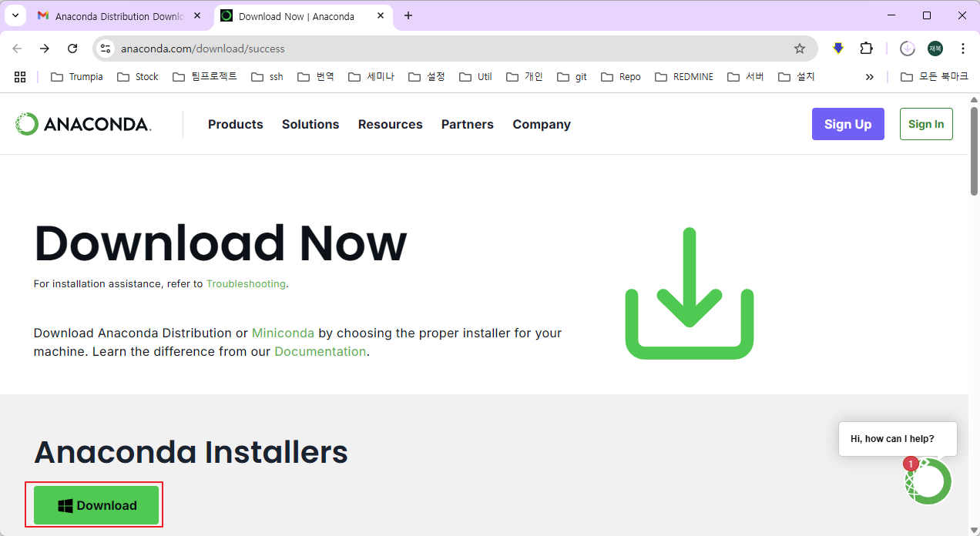The image size is (980, 536).
Task: Open the Chrome downloads icon
Action: pos(908,49)
